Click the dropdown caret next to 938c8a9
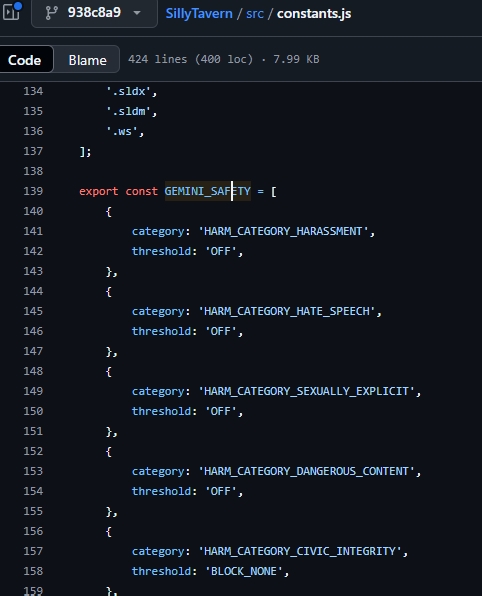This screenshot has width=482, height=596. click(137, 13)
